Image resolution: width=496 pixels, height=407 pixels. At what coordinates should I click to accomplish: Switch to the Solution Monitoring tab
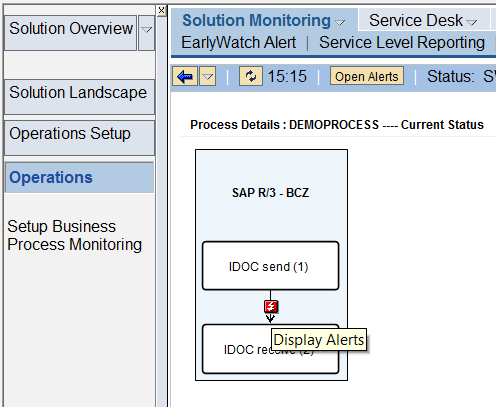pos(256,21)
